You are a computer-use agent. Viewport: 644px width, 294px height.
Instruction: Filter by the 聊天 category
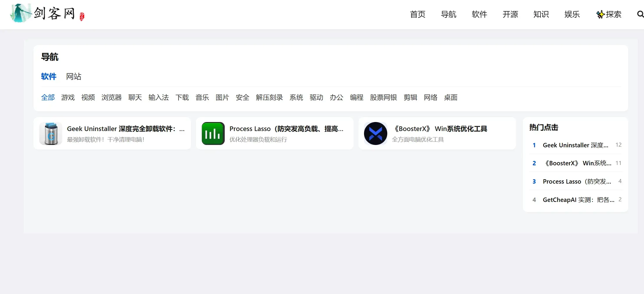point(135,97)
